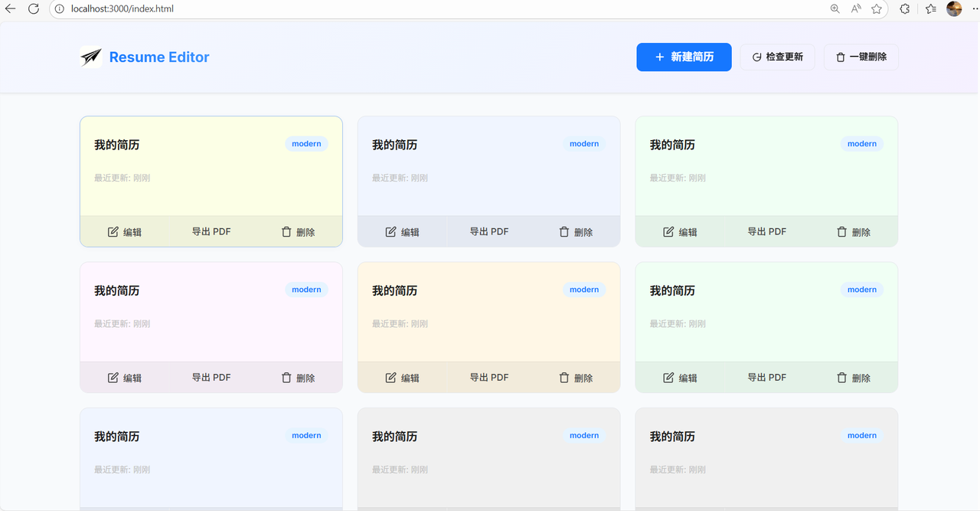Open the browser profile avatar
980x511 pixels.
click(x=954, y=9)
